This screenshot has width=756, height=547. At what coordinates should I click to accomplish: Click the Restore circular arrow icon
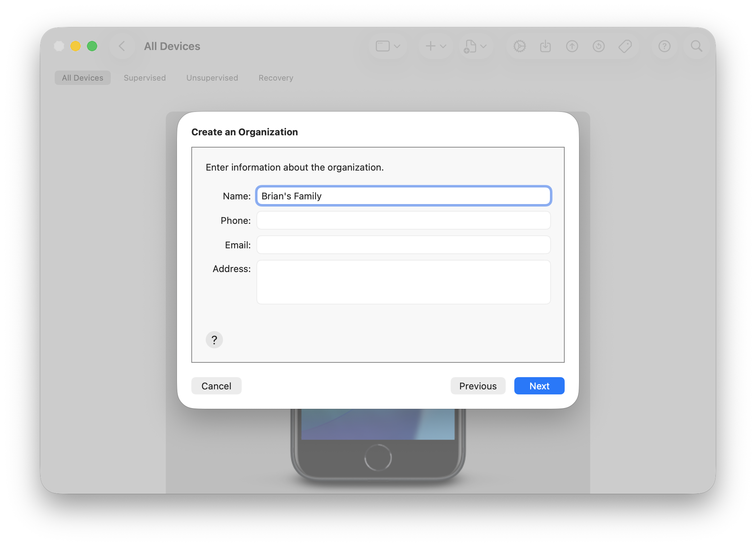(598, 46)
